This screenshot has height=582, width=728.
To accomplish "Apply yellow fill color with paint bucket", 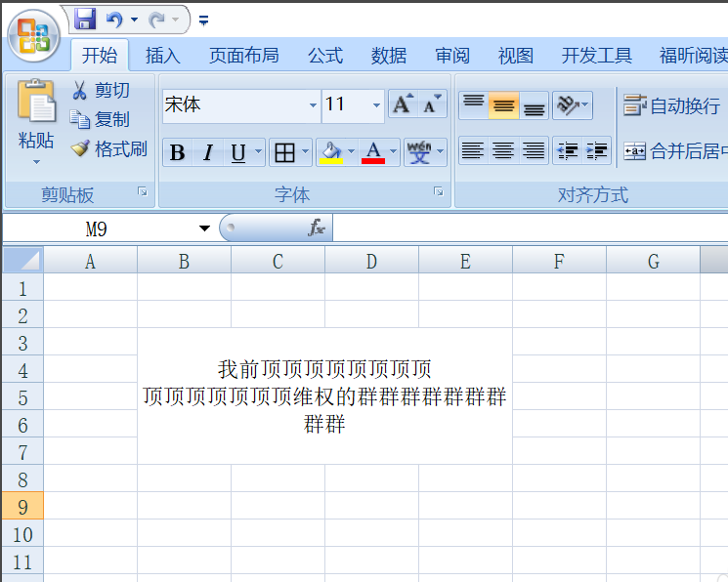I will coord(331,152).
